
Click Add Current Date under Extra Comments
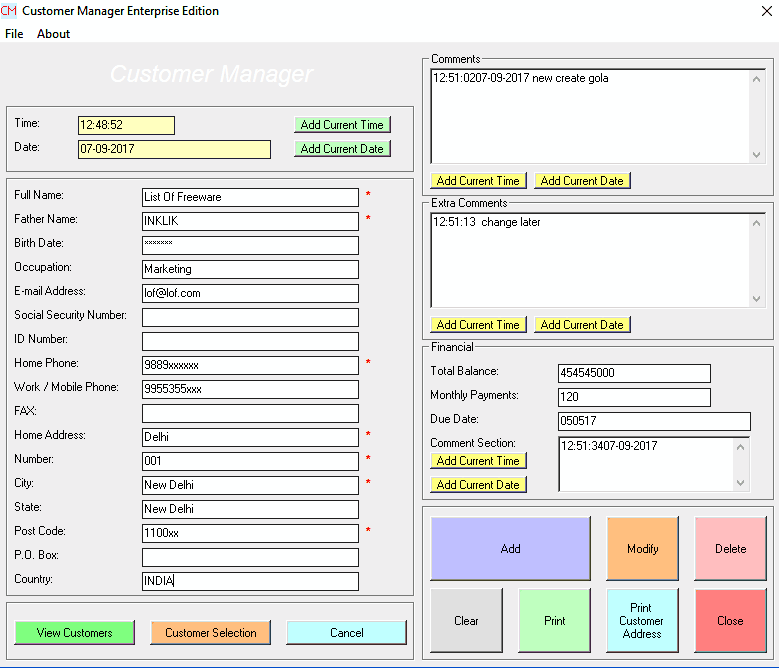[582, 325]
